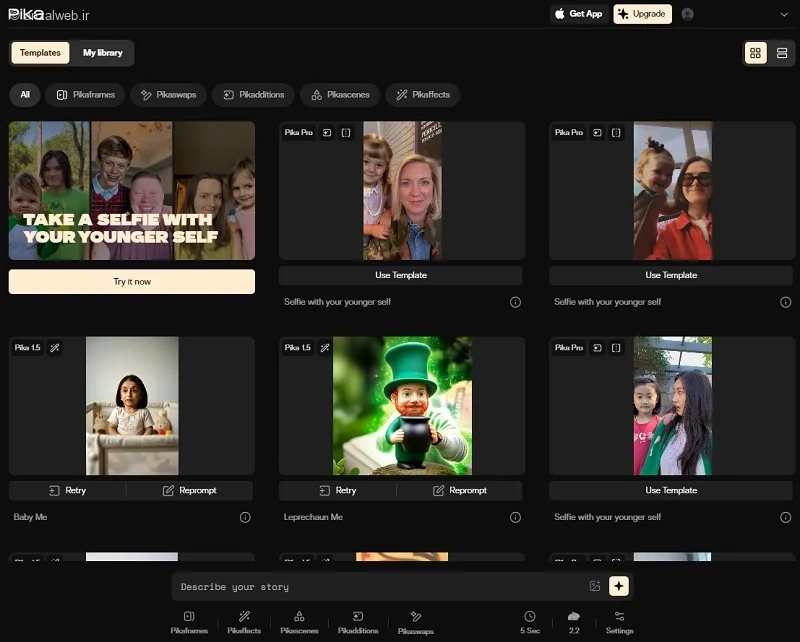Click the Try it now button
The height and width of the screenshot is (642, 800).
coord(132,282)
